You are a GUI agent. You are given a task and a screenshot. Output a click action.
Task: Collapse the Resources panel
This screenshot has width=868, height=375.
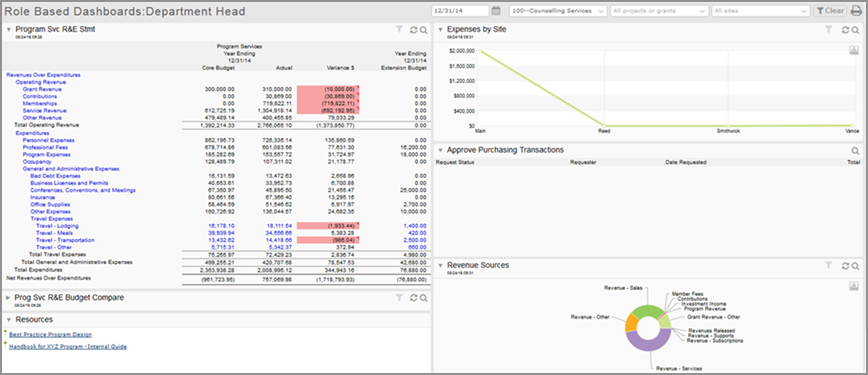[x=8, y=320]
